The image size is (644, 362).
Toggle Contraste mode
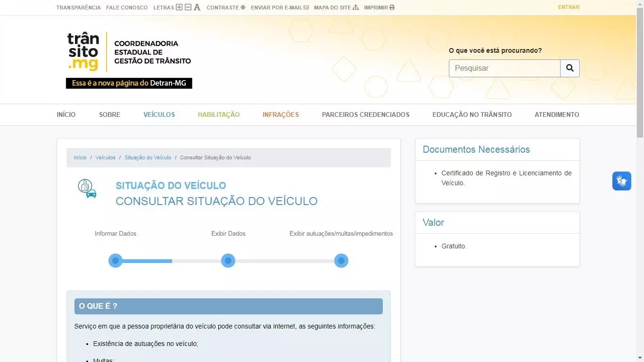click(226, 8)
